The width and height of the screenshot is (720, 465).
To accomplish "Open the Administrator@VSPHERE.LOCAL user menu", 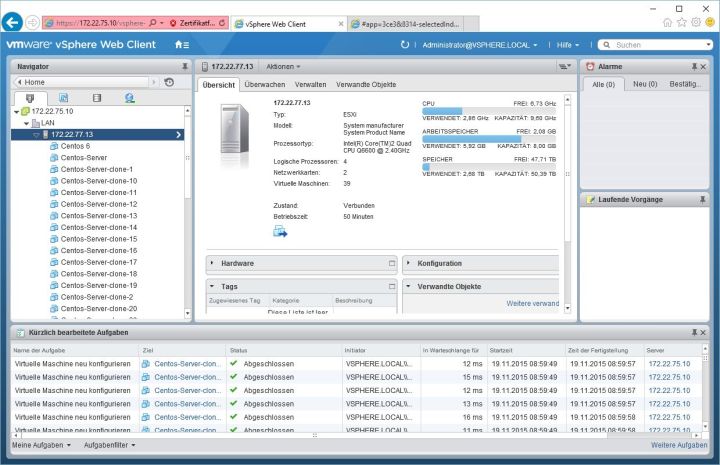I will tap(480, 45).
